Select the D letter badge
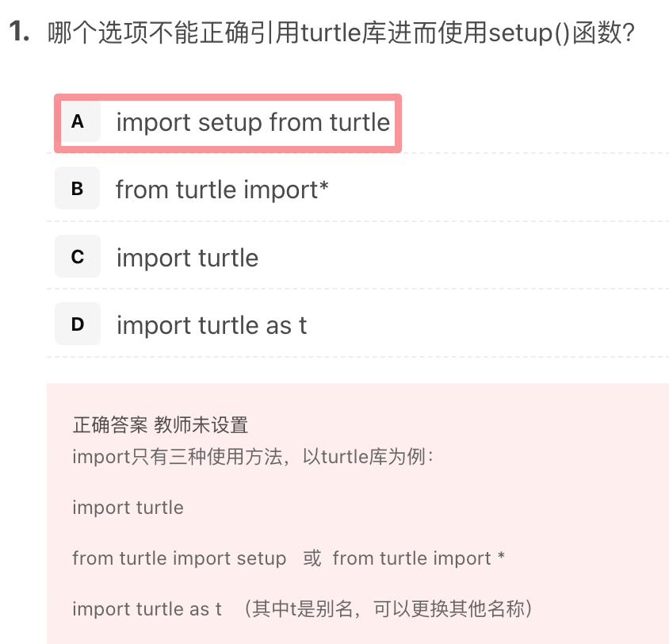Viewport: 669px width, 644px height. [78, 324]
